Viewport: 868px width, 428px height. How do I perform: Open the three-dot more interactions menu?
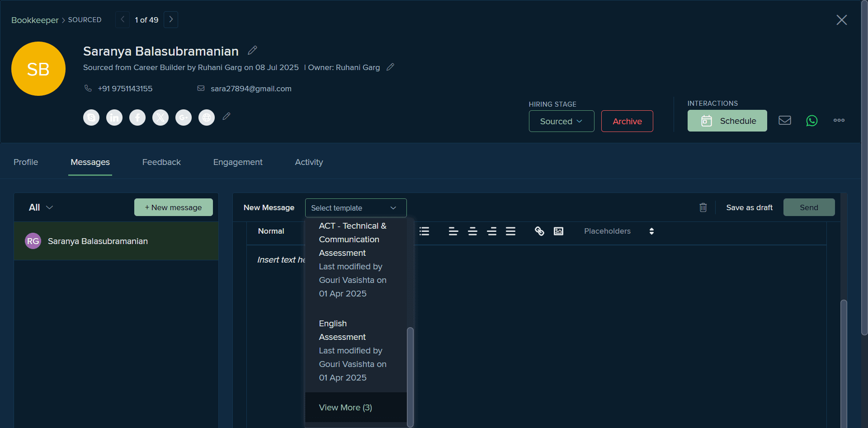839,120
